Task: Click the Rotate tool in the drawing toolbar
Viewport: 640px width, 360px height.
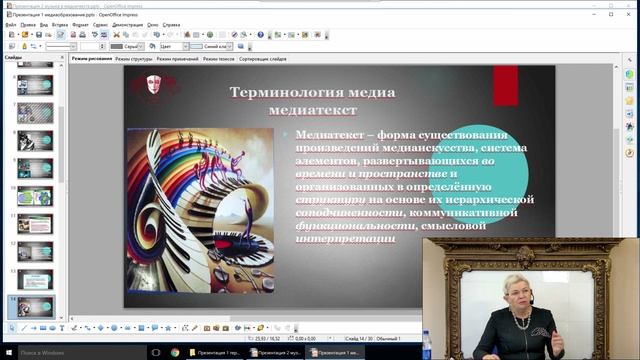Action: (238, 328)
